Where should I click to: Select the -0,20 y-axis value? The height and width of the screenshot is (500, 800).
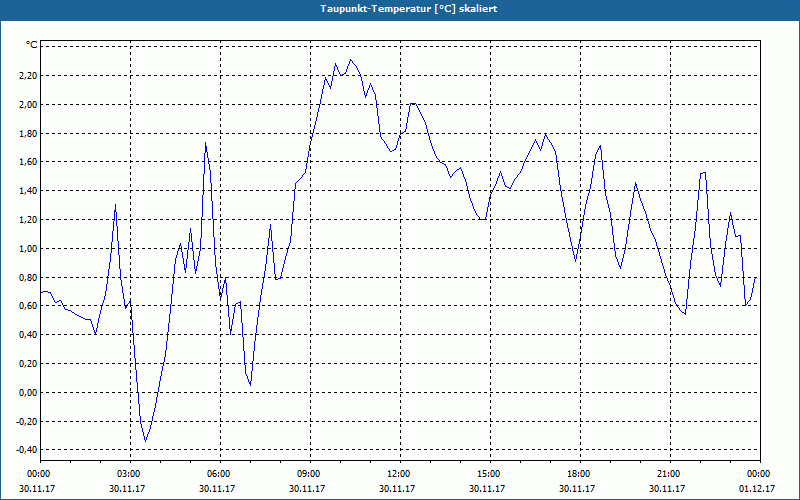pyautogui.click(x=28, y=421)
